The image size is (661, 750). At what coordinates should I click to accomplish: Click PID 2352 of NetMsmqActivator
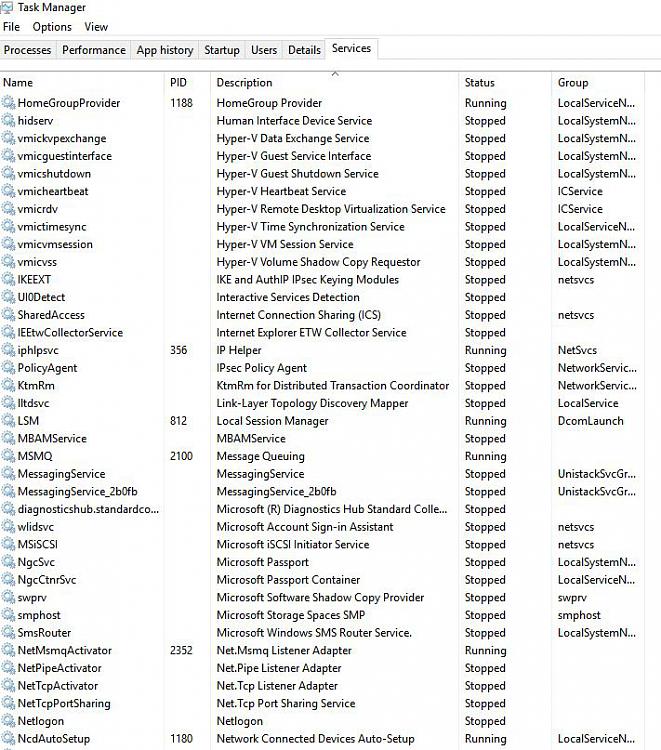tap(181, 651)
